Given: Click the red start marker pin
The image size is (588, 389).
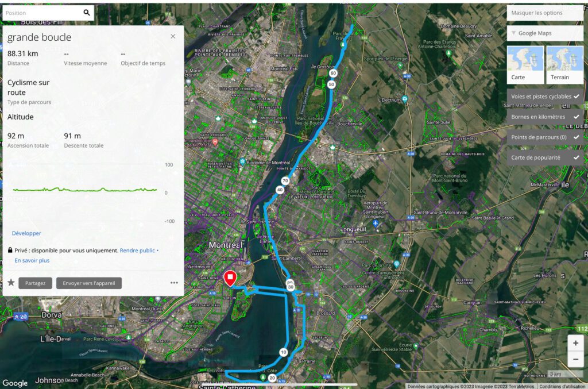Looking at the screenshot, I should [230, 279].
